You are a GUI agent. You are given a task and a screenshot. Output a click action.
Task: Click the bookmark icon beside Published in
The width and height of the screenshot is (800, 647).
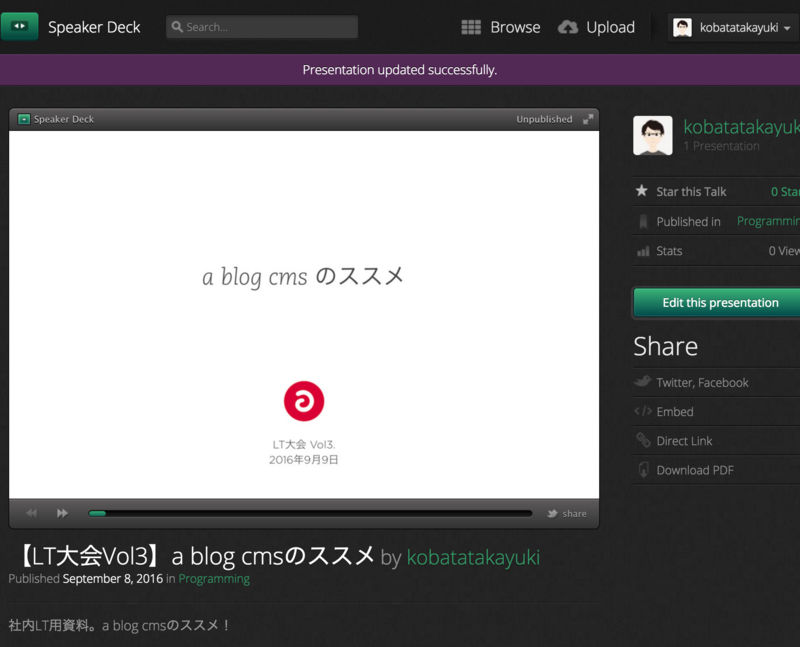coord(643,221)
